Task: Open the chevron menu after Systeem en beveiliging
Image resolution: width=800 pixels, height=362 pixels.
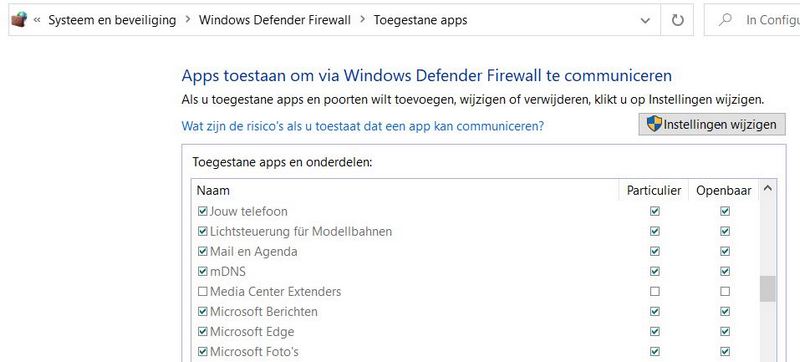Action: tap(187, 20)
